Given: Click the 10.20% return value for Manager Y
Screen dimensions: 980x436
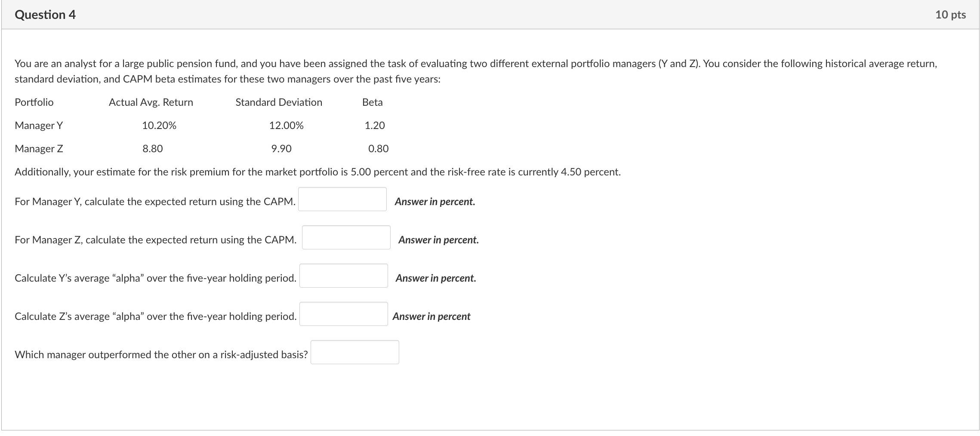Looking at the screenshot, I should pos(160,125).
